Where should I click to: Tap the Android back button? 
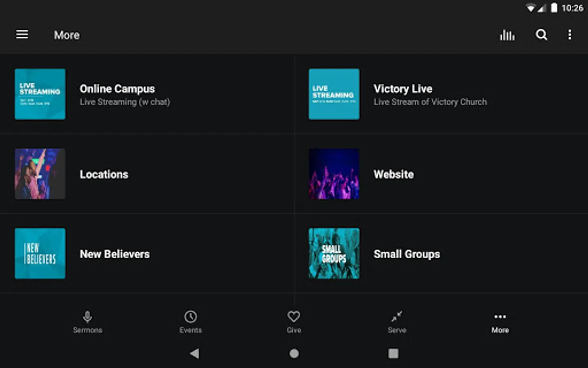point(194,353)
